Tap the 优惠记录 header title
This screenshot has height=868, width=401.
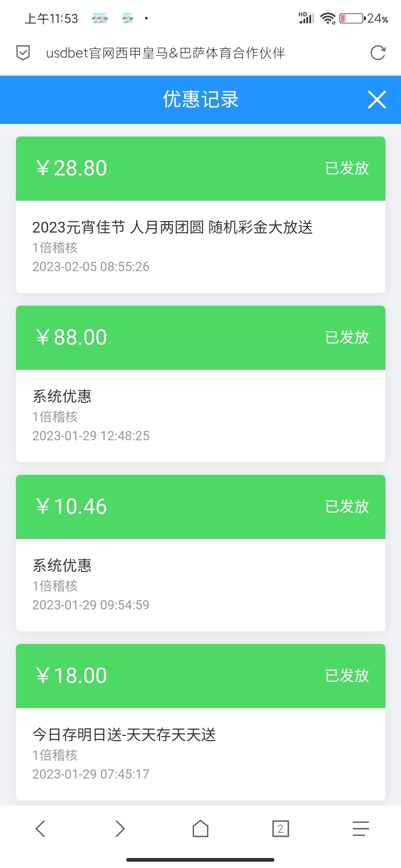point(200,99)
